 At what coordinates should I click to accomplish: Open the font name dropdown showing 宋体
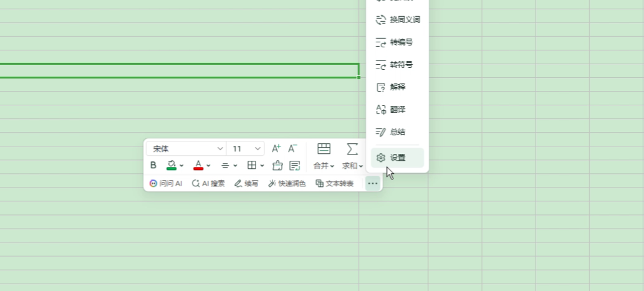pyautogui.click(x=186, y=149)
